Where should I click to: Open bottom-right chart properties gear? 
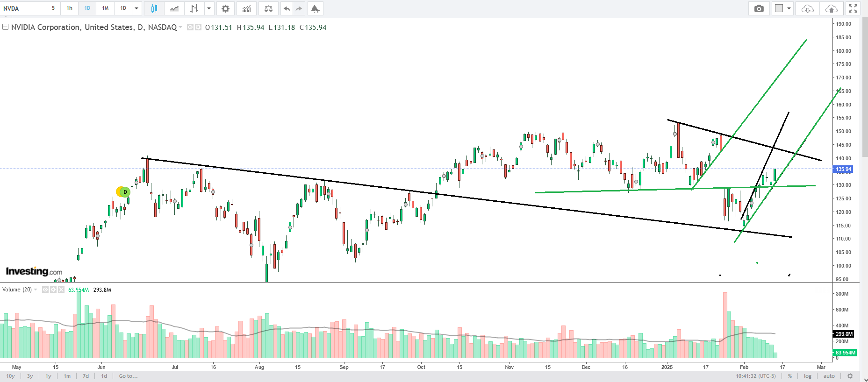point(850,376)
